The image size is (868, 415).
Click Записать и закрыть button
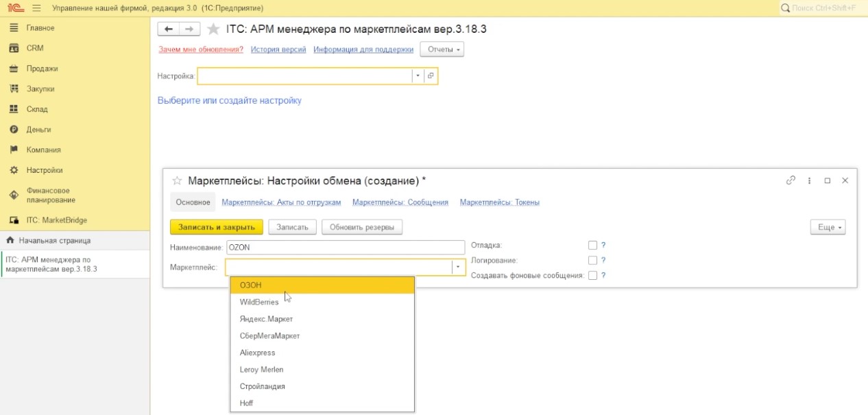pyautogui.click(x=216, y=227)
